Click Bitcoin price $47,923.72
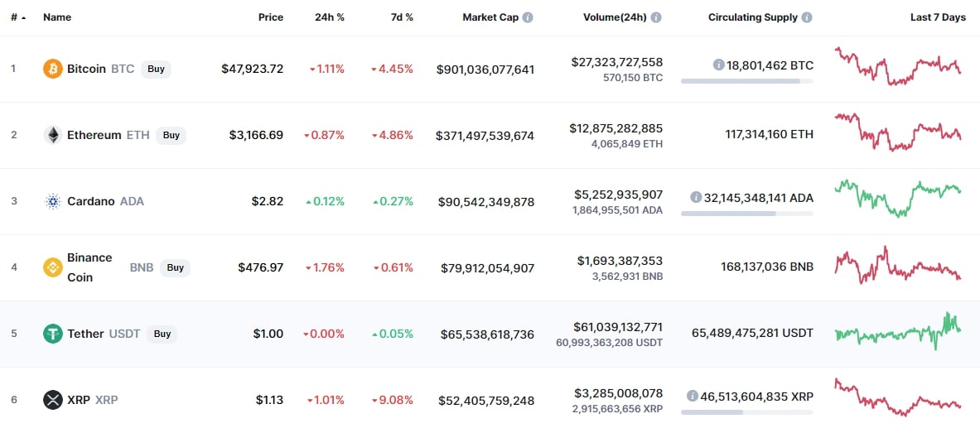 [253, 69]
